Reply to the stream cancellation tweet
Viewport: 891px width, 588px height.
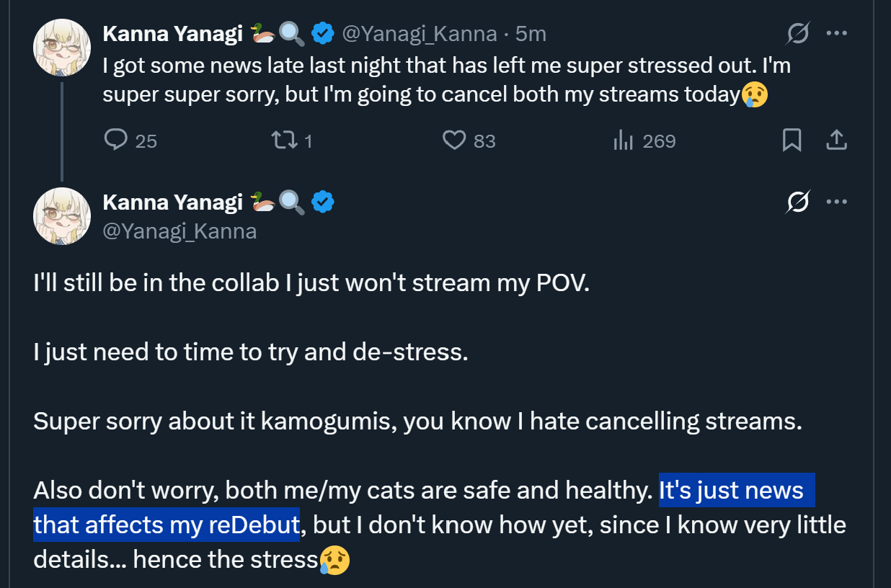(116, 140)
